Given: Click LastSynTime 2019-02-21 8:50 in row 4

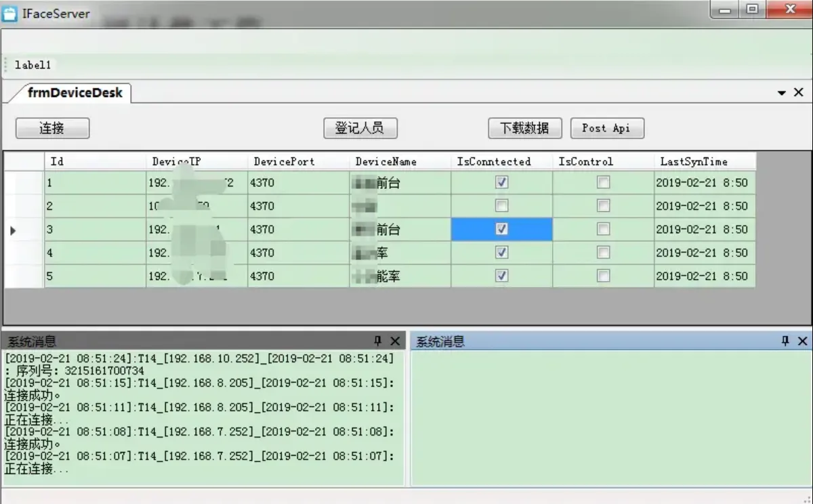Looking at the screenshot, I should (705, 253).
